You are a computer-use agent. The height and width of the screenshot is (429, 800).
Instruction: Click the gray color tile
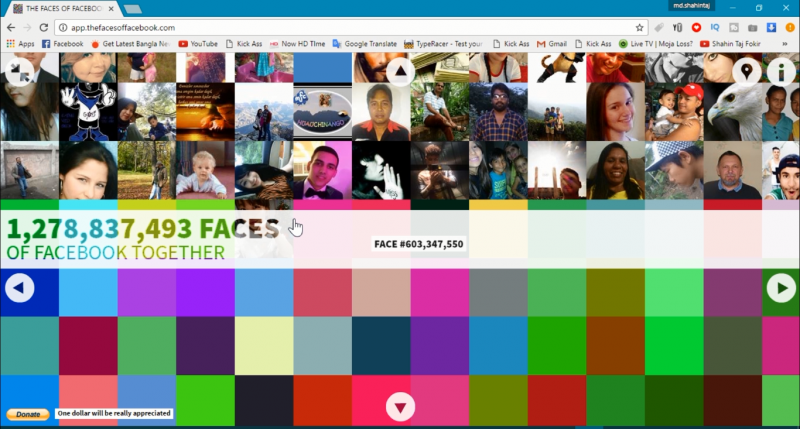click(498, 292)
